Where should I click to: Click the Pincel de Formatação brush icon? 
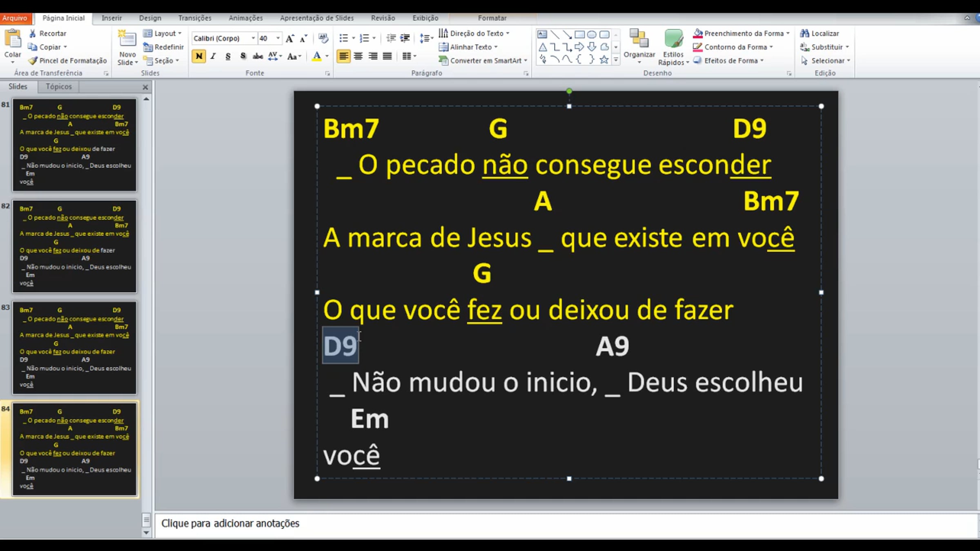33,61
